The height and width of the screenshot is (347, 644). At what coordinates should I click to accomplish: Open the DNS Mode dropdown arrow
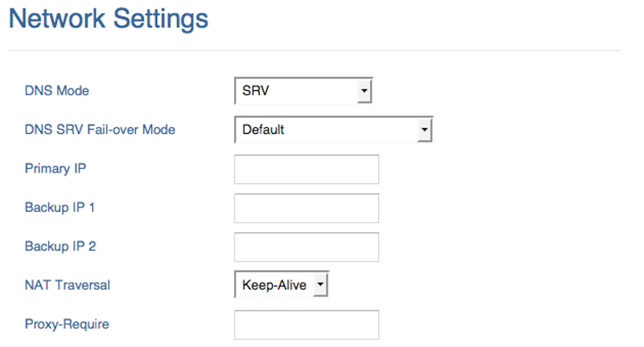pos(364,91)
